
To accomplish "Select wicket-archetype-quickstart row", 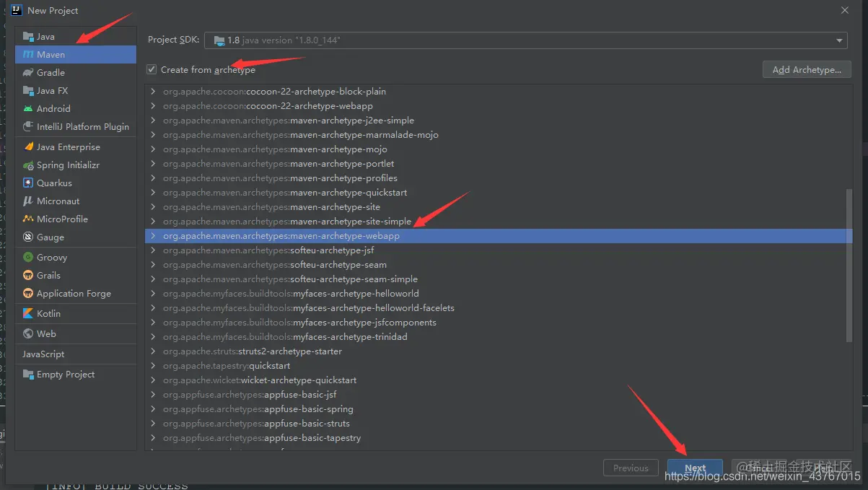I will 498,380.
